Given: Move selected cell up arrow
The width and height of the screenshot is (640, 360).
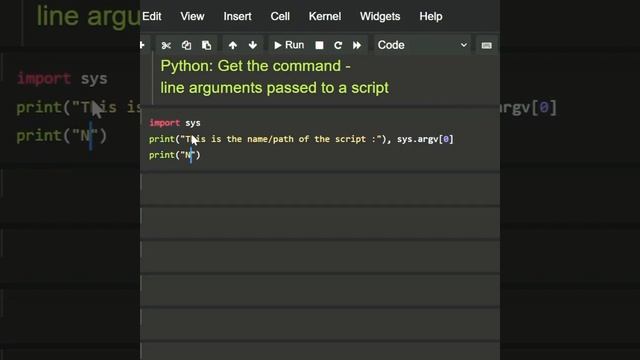Looking at the screenshot, I should point(233,45).
